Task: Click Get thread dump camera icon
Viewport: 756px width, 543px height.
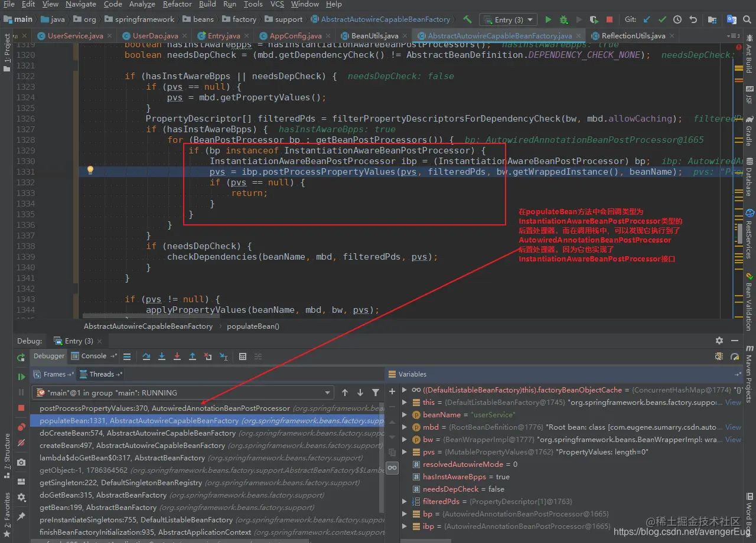Action: (x=21, y=462)
